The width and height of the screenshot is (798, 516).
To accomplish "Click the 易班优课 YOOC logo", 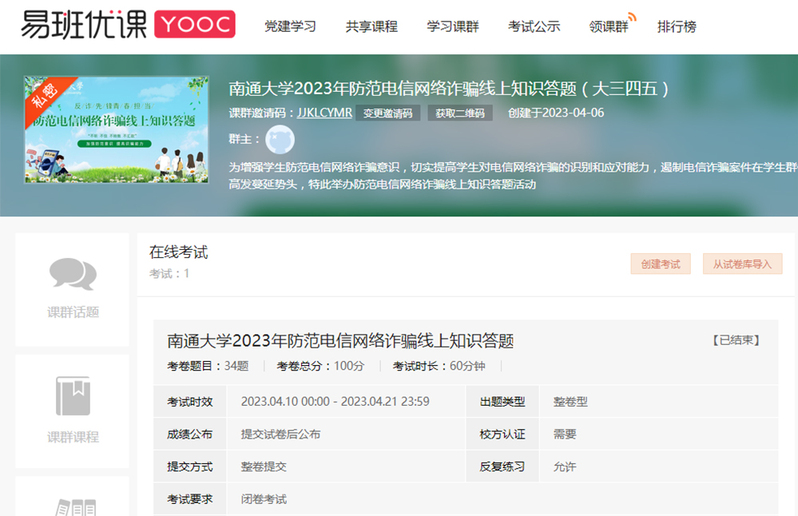I will click(127, 25).
